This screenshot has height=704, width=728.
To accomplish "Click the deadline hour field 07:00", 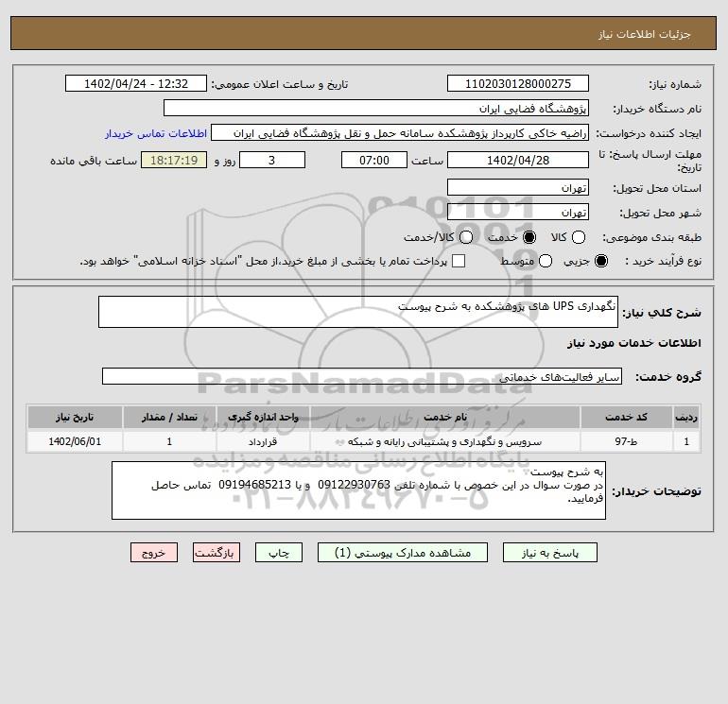I will point(374,160).
